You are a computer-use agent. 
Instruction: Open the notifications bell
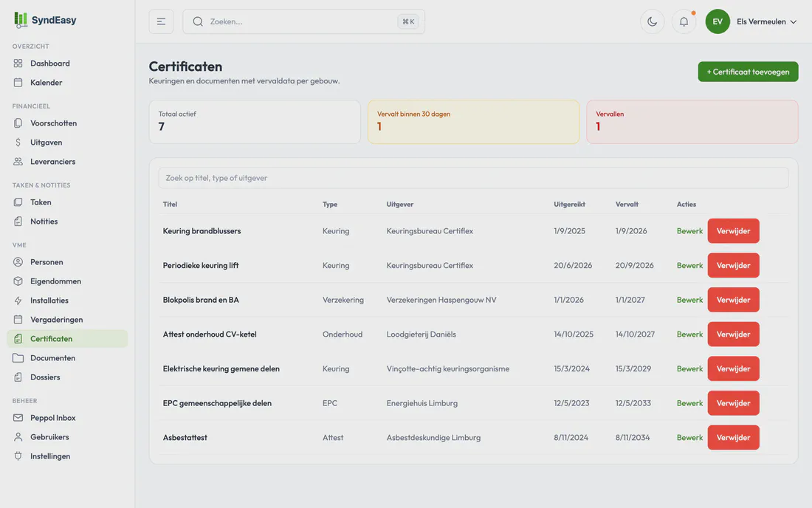click(x=684, y=21)
